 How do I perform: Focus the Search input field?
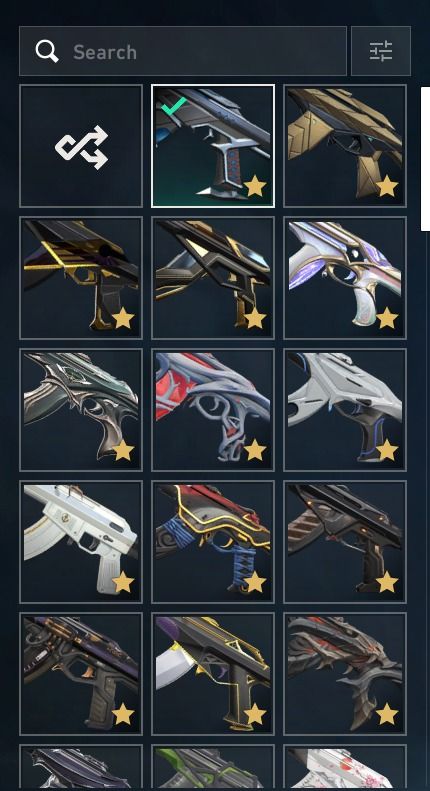tap(183, 51)
